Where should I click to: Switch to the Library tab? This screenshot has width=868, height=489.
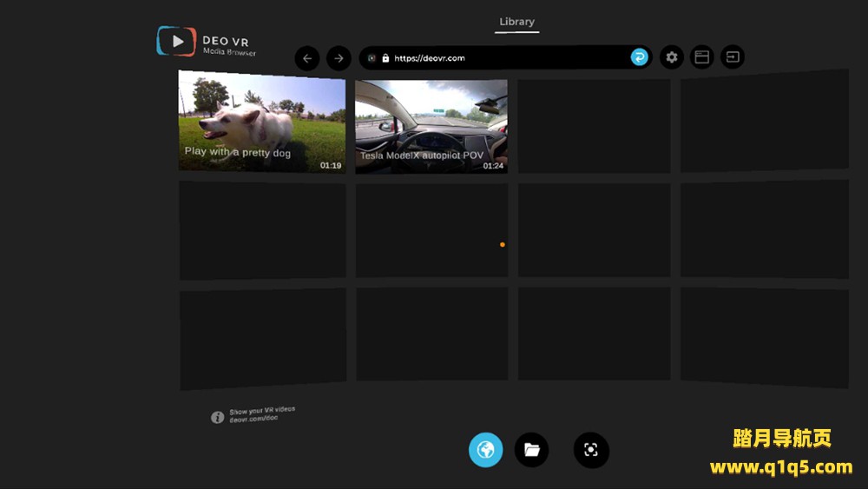(516, 22)
